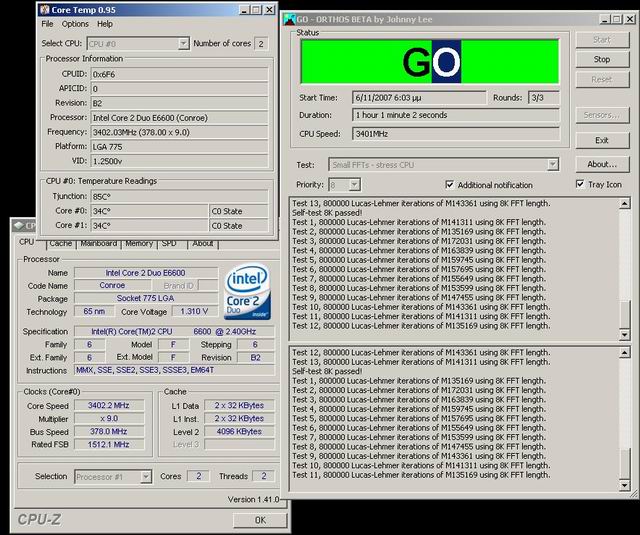Click the Rounds field showing 3/3
The height and width of the screenshot is (535, 640).
544,98
